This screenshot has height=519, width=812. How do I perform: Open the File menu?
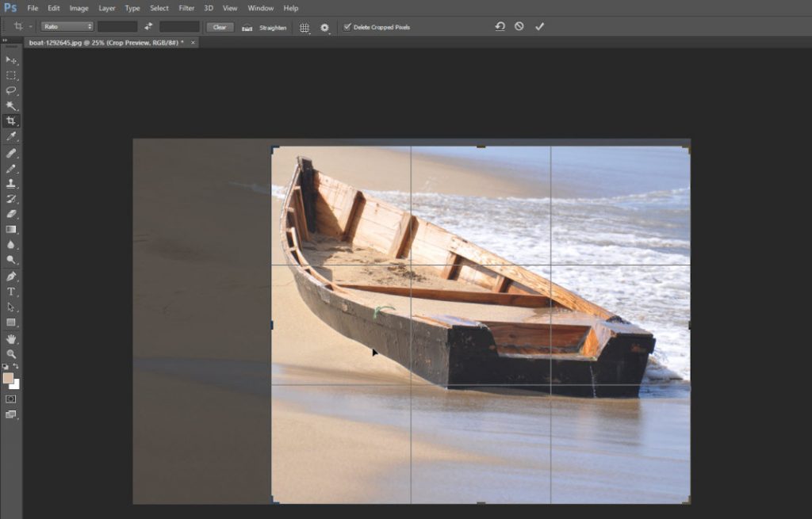[33, 8]
